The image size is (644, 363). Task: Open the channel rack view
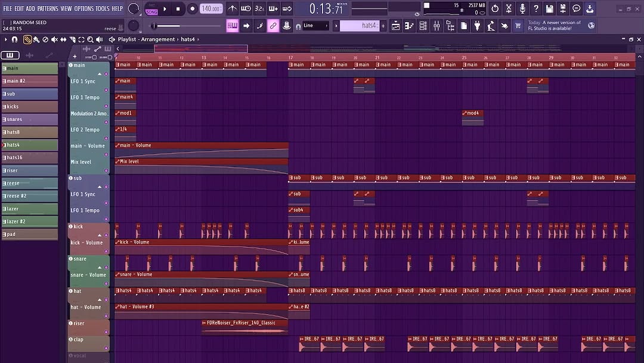[423, 26]
